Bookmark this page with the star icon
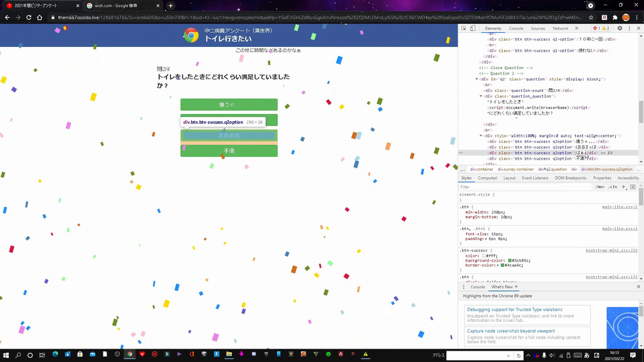Image resolution: width=644 pixels, height=362 pixels. (x=591, y=17)
